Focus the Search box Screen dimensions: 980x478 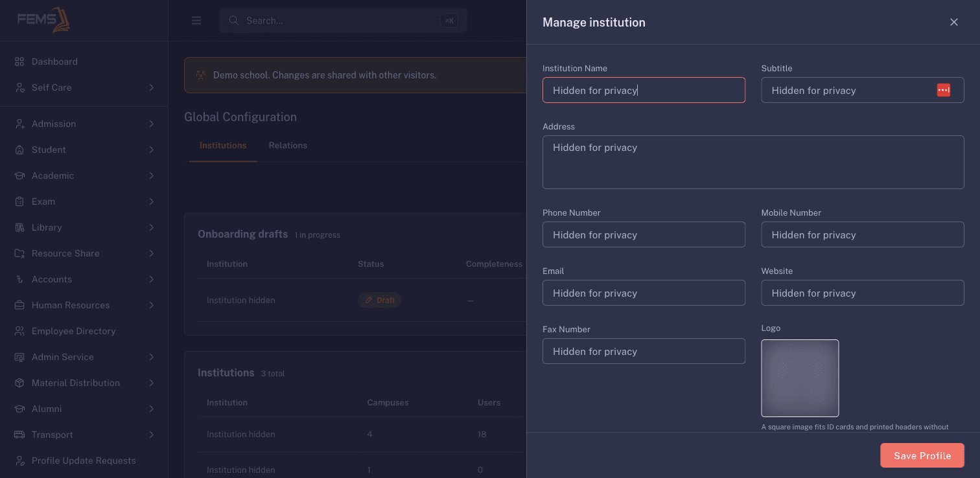(343, 21)
